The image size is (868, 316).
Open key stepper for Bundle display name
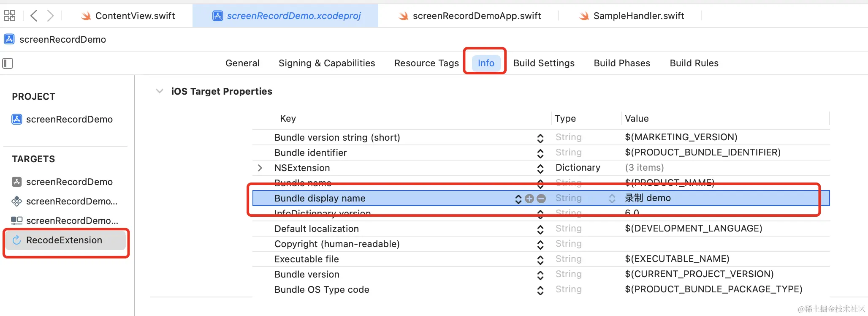(x=518, y=199)
